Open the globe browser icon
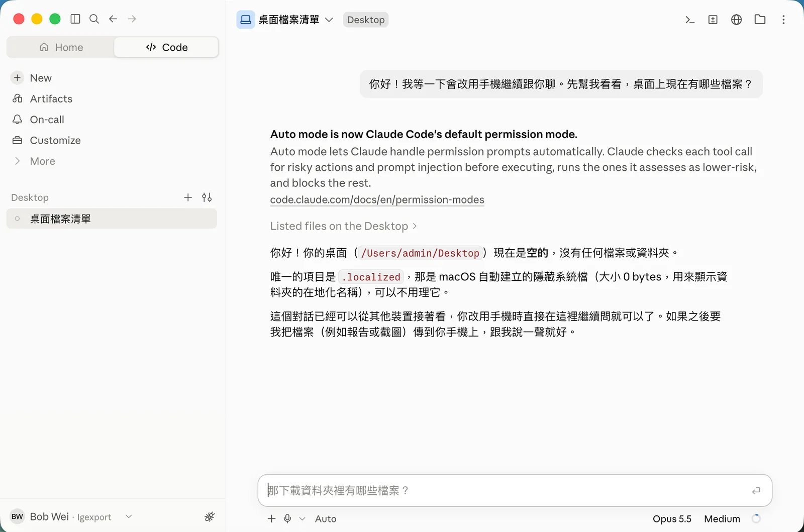The width and height of the screenshot is (804, 532). [736, 20]
